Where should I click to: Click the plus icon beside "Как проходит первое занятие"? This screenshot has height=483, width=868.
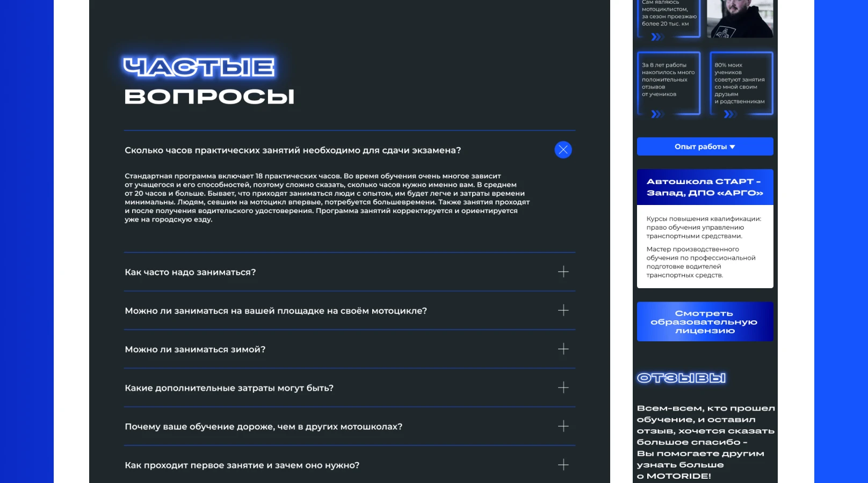pyautogui.click(x=563, y=465)
